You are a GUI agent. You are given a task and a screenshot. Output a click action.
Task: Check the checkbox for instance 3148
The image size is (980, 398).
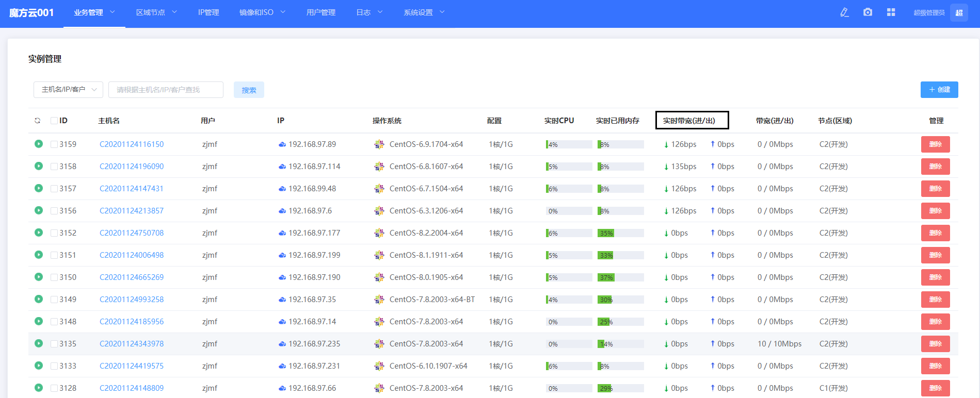point(54,322)
